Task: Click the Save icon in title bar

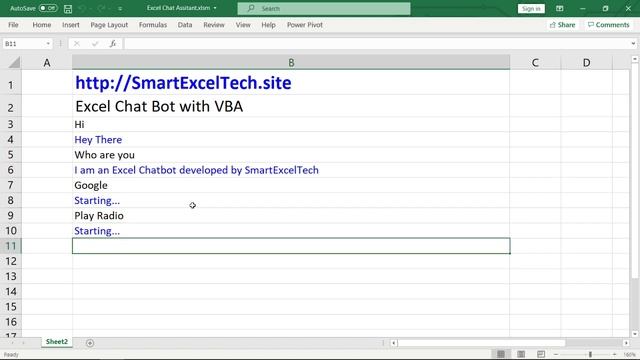Action: point(68,9)
